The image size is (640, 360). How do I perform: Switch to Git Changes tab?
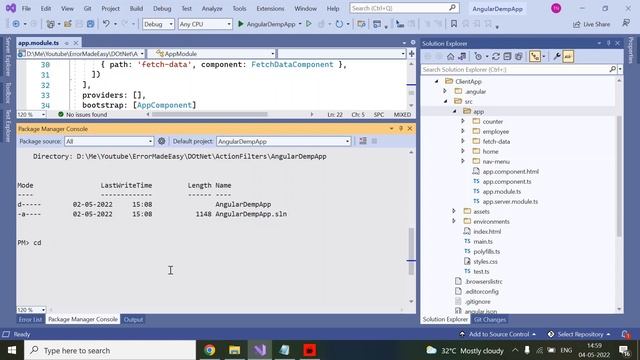490,320
